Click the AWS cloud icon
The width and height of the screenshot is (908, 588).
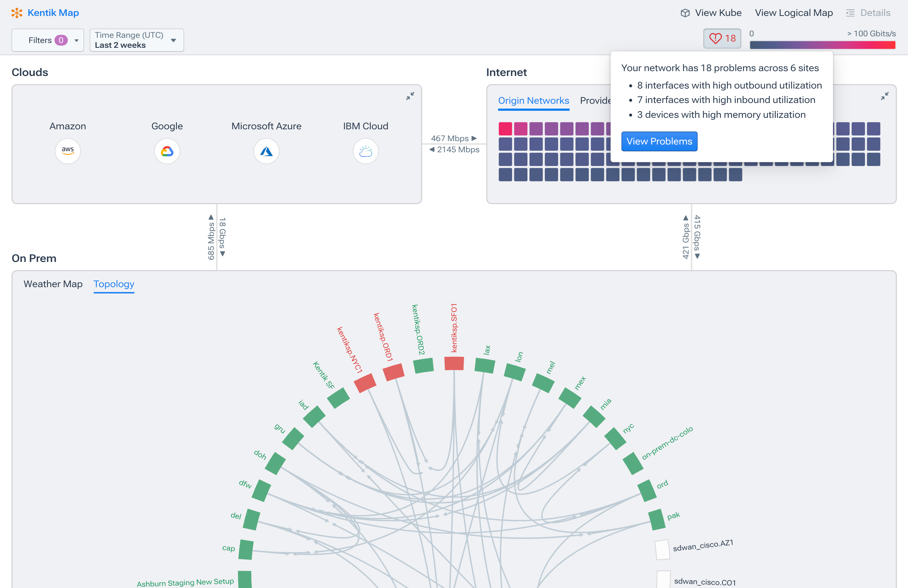pyautogui.click(x=67, y=151)
